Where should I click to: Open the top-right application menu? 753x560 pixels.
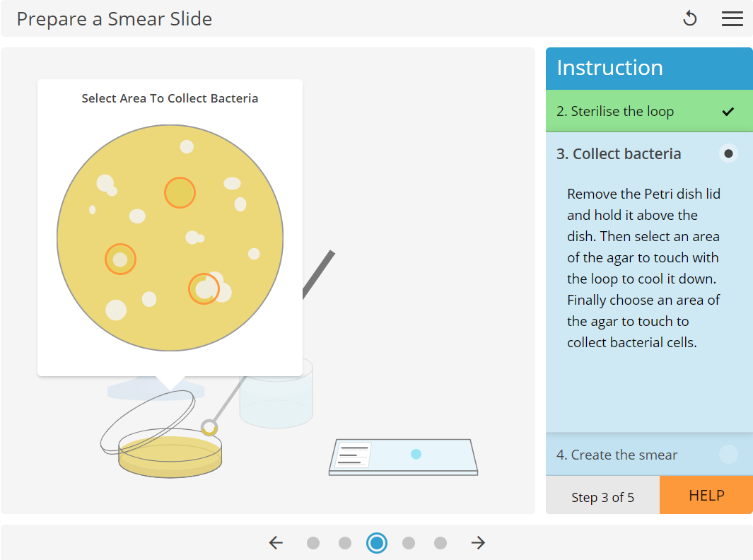[732, 18]
